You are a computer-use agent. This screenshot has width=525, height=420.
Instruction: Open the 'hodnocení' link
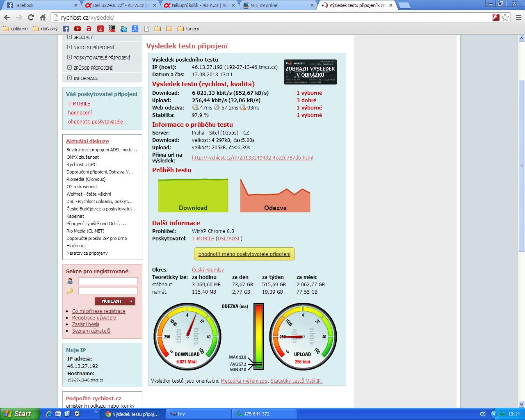click(80, 112)
